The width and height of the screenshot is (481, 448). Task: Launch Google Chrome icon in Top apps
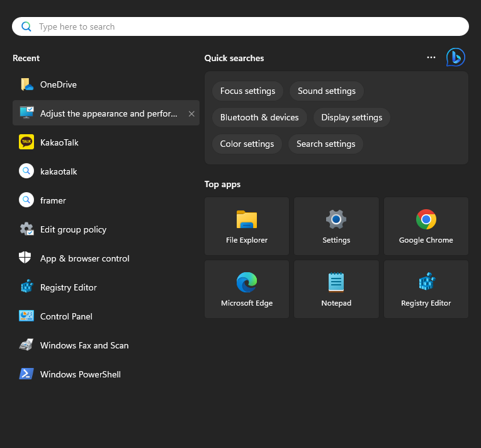[x=426, y=219]
